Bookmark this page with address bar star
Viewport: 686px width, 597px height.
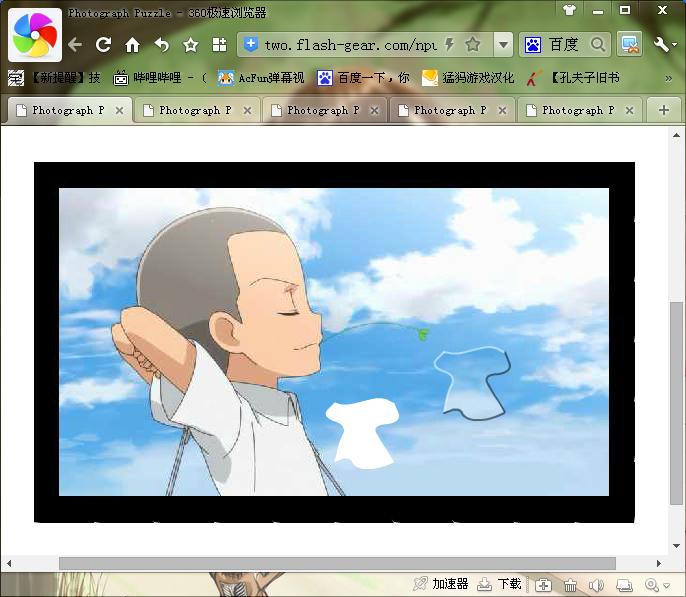pyautogui.click(x=473, y=44)
